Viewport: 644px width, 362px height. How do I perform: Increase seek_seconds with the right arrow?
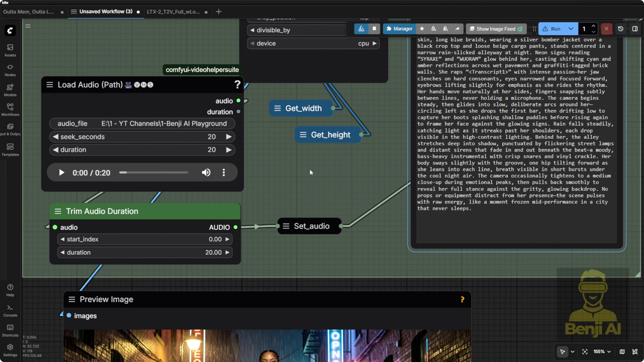point(229,137)
